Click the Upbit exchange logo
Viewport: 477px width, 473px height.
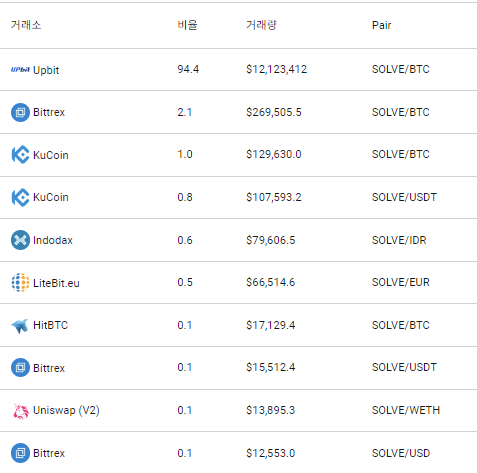pyautogui.click(x=20, y=70)
